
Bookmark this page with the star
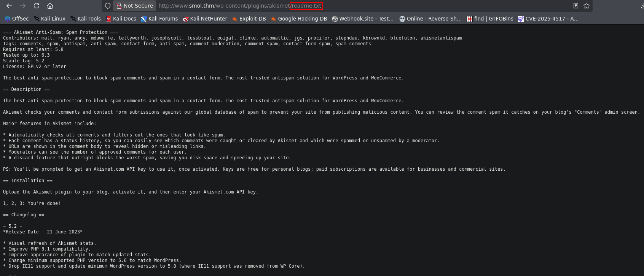tap(587, 6)
